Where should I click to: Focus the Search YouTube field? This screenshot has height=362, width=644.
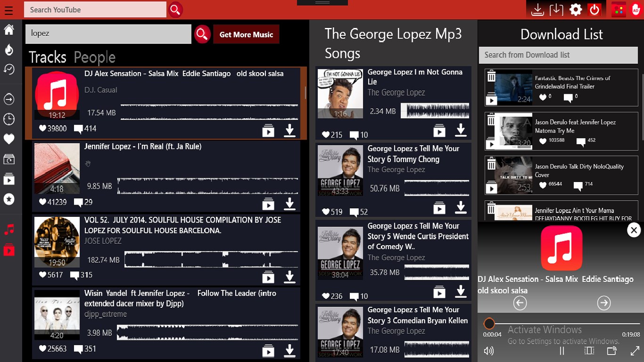[x=96, y=10]
